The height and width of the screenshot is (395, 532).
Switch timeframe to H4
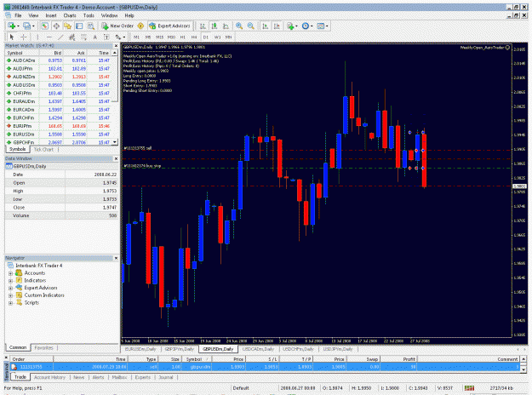coord(194,37)
